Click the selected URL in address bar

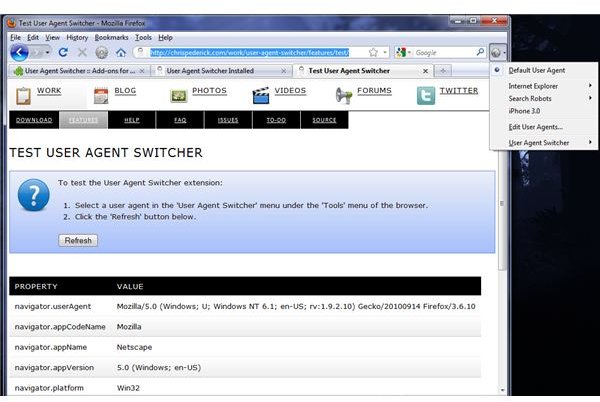tap(249, 52)
